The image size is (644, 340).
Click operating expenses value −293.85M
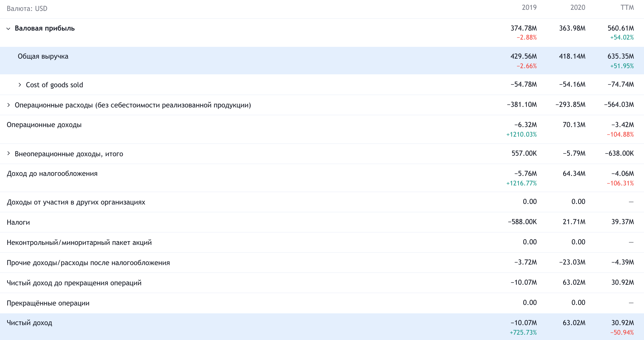click(x=570, y=105)
